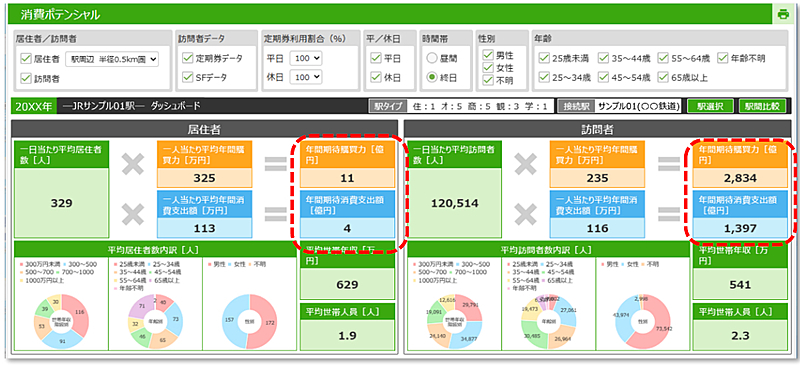Open the 駅周辺 半径0.5km圏 dropdown
This screenshot has width=800, height=365.
[x=112, y=59]
